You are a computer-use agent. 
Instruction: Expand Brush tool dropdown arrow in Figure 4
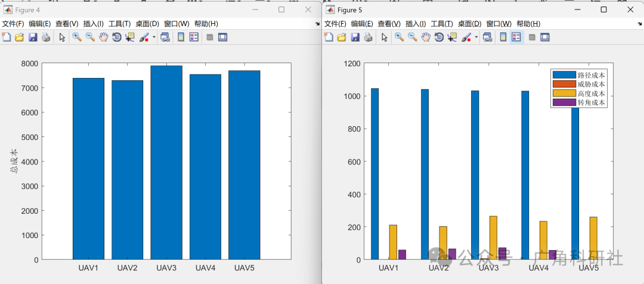154,38
